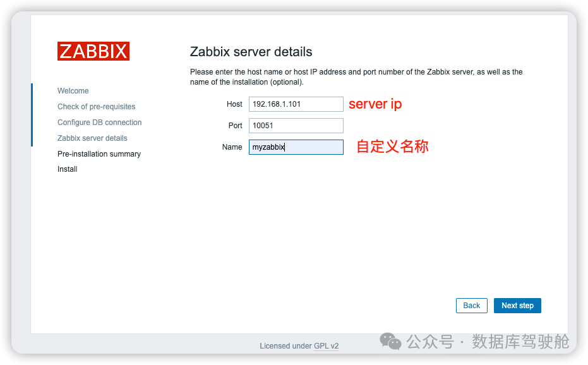588x365 pixels.
Task: Select Check of pre-requisites step
Action: 97,107
